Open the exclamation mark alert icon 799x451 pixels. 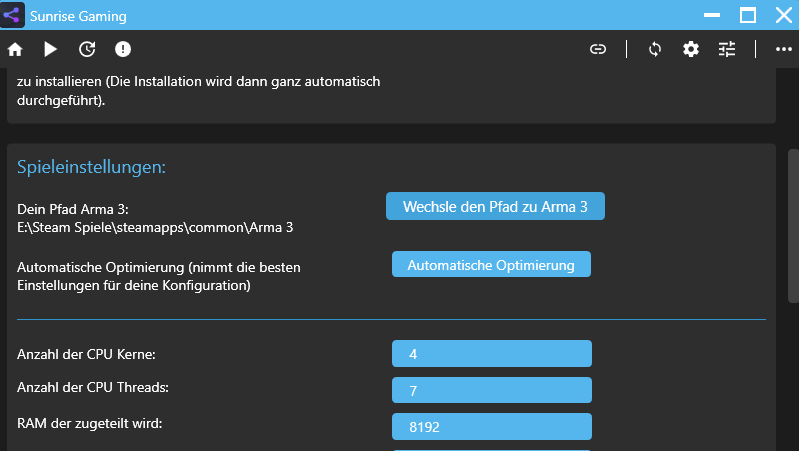point(123,49)
